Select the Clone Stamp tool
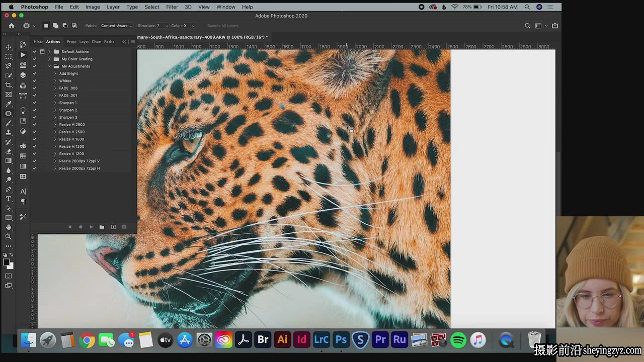The width and height of the screenshot is (644, 362). [x=9, y=132]
